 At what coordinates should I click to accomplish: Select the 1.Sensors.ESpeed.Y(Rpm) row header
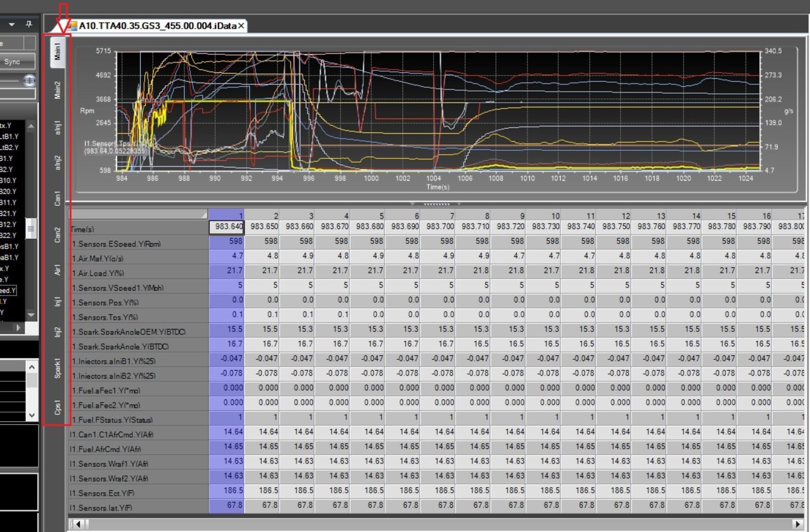tap(138, 243)
